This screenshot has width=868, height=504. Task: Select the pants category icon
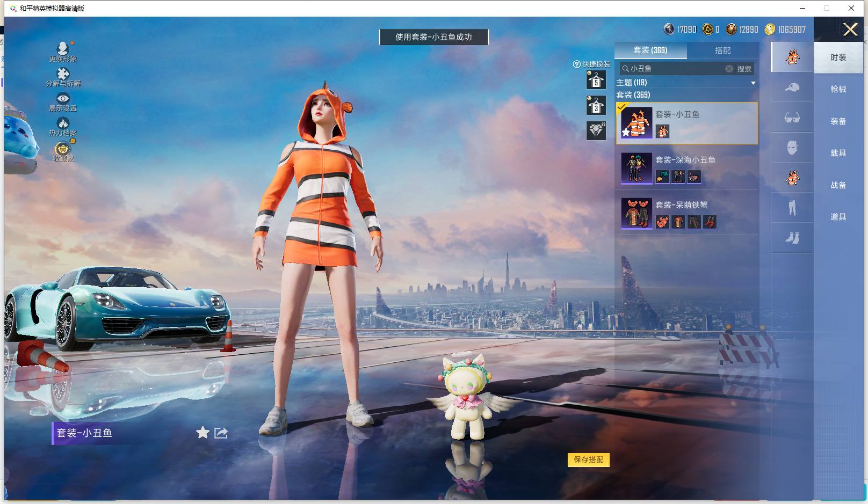[792, 208]
